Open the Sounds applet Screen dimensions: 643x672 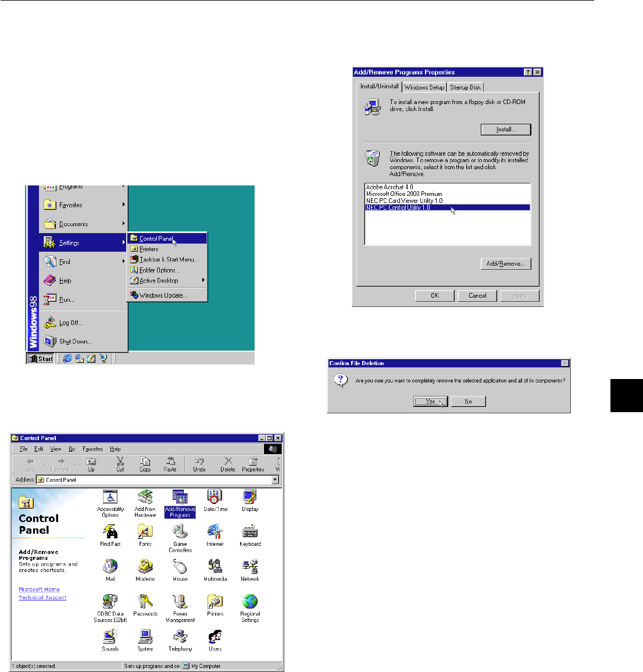coord(110,640)
